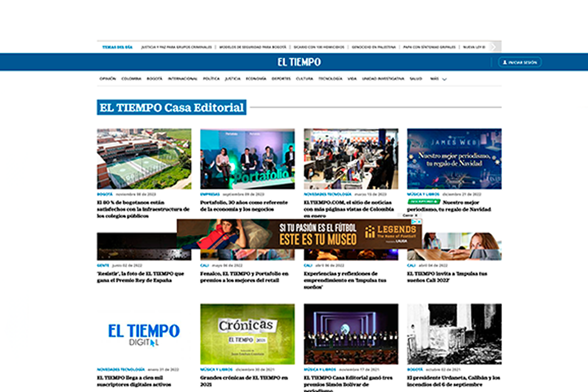Click the Iniciar Sesión button
This screenshot has height=392, width=588.
(519, 62)
